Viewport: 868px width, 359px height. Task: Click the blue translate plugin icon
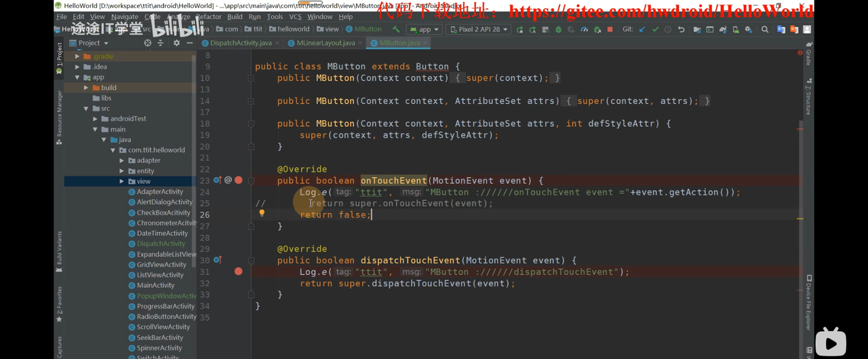click(781, 30)
